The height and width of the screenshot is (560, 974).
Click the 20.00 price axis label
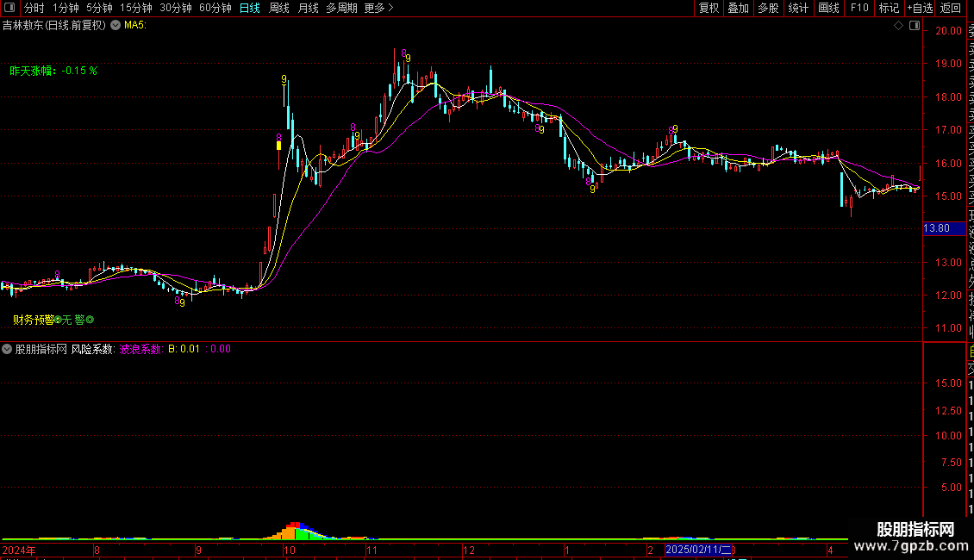948,31
